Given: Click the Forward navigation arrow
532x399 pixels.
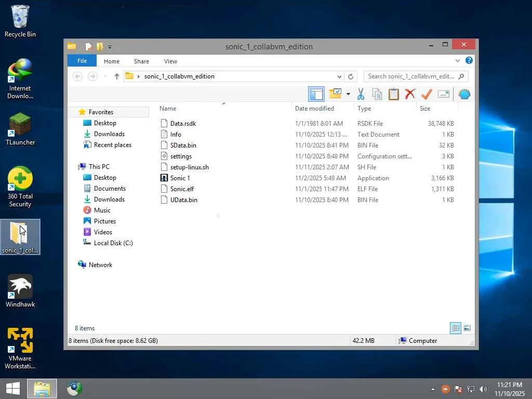Looking at the screenshot, I should click(92, 76).
